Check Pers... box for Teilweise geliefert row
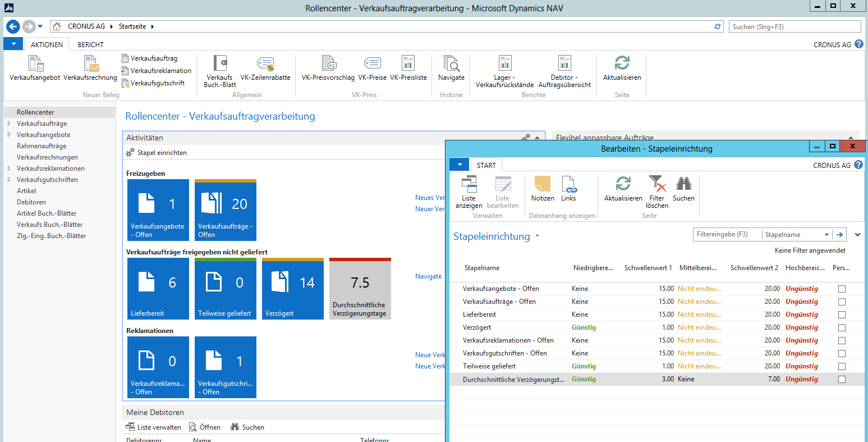 842,367
